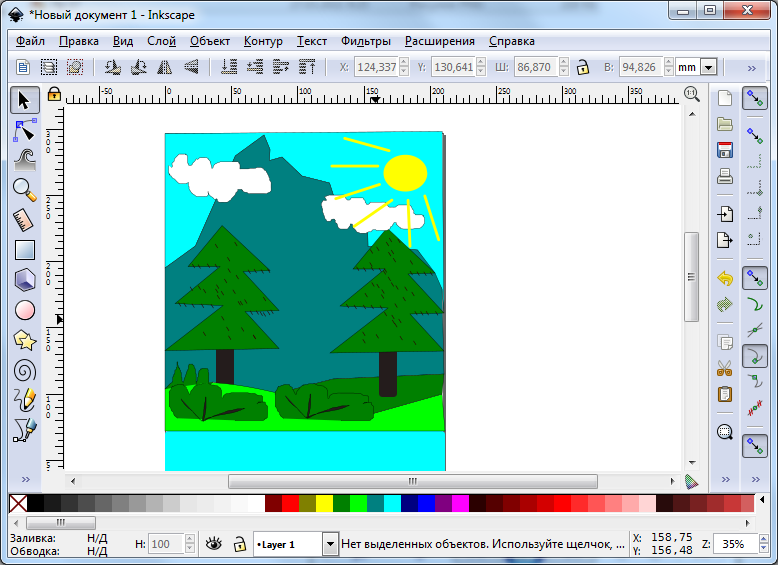Toggle Layer 1 visibility eye

(214, 544)
